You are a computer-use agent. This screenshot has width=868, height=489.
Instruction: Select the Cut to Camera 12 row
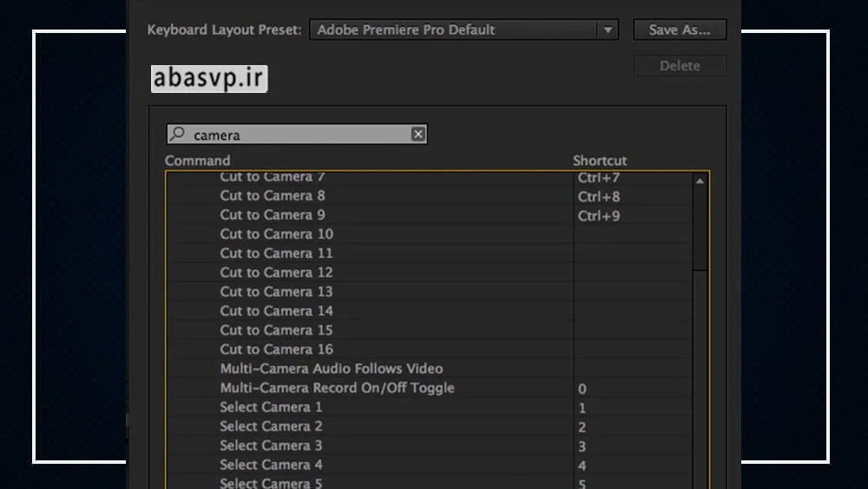[x=370, y=273]
